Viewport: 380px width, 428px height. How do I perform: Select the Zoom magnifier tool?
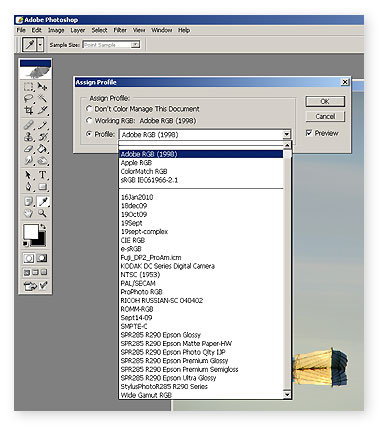42,213
